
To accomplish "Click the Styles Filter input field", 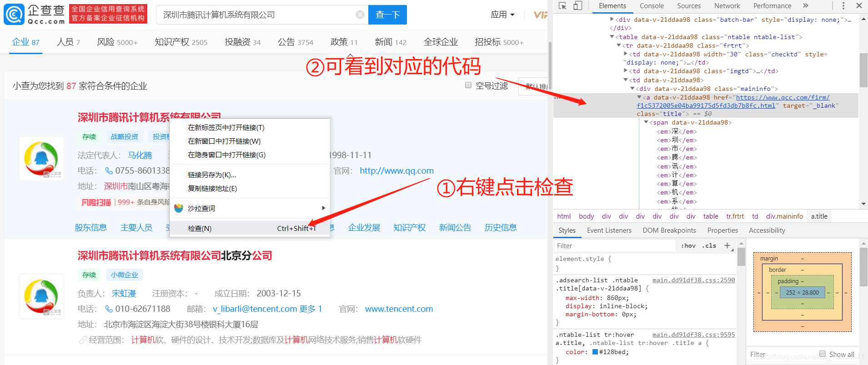I will point(616,245).
